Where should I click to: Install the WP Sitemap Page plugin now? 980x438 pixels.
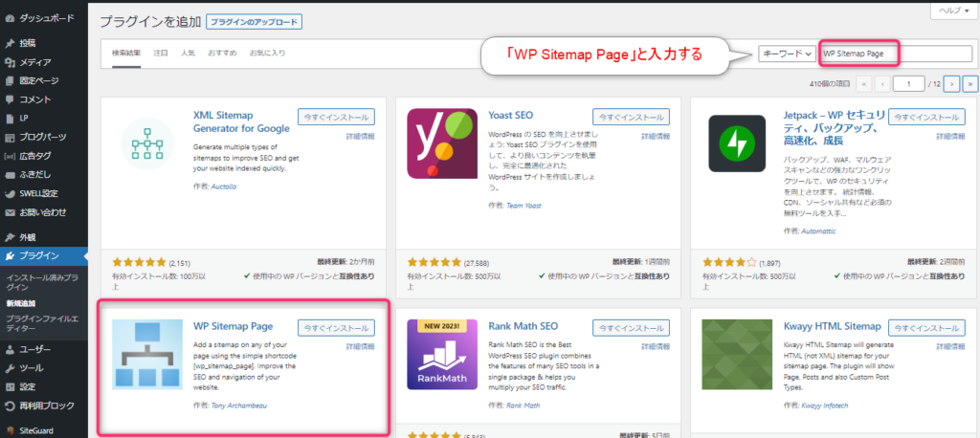pyautogui.click(x=336, y=327)
